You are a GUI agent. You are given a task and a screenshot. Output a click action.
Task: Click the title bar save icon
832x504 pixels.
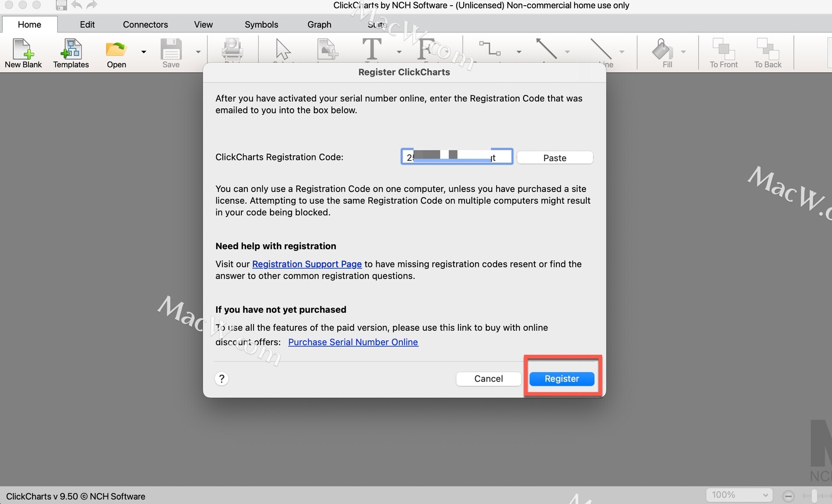point(61,5)
